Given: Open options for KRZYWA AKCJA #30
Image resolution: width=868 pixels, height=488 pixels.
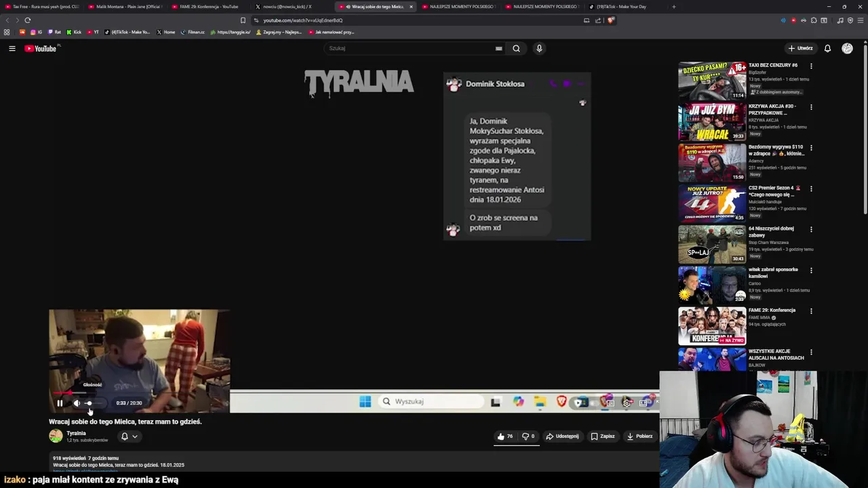Looking at the screenshot, I should pyautogui.click(x=811, y=107).
